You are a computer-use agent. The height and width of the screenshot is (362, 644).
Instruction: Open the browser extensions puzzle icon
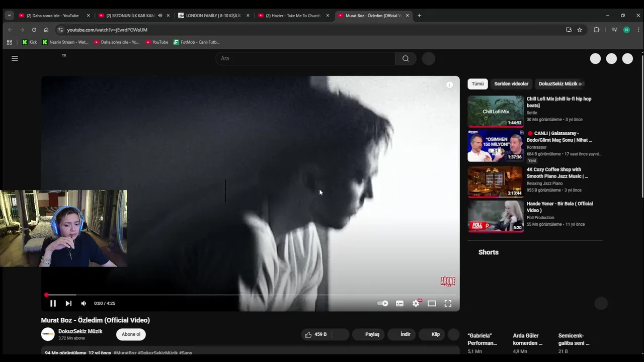[x=597, y=30]
